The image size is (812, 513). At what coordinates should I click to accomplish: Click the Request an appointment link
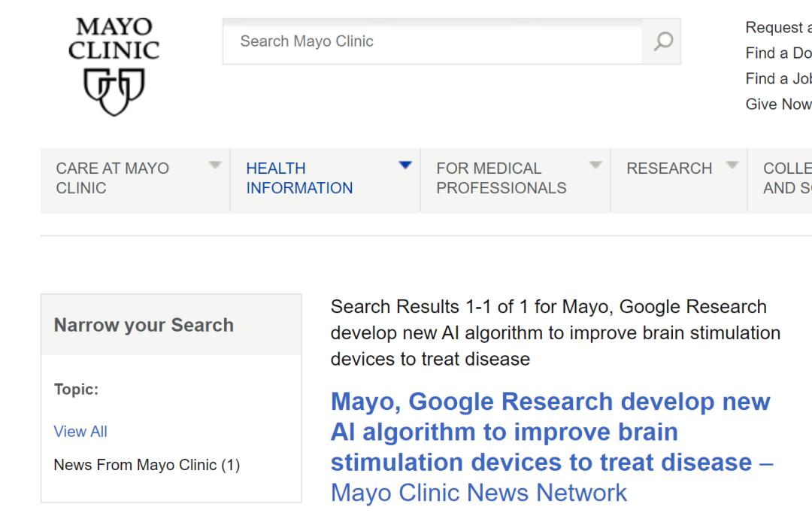click(778, 28)
